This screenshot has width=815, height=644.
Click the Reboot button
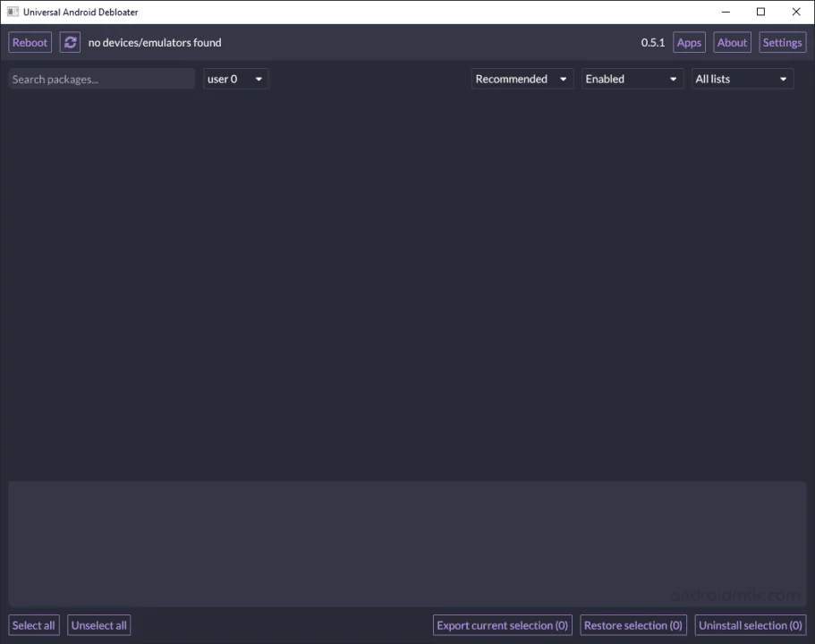point(30,42)
